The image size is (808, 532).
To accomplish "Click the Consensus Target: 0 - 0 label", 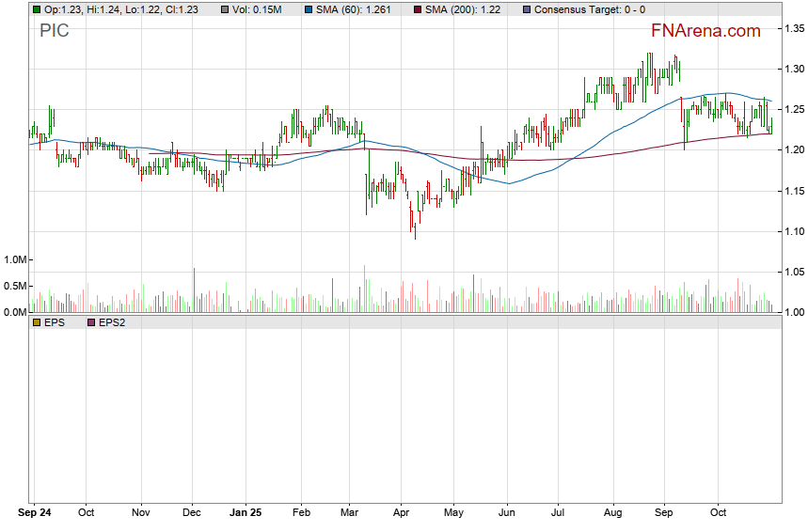I will coord(589,9).
